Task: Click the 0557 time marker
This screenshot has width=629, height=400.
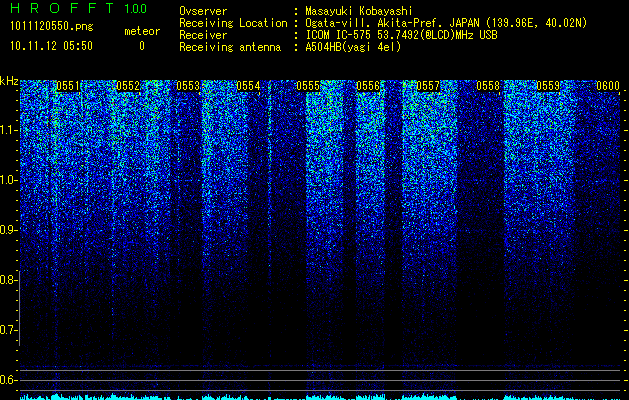Action: [x=428, y=86]
